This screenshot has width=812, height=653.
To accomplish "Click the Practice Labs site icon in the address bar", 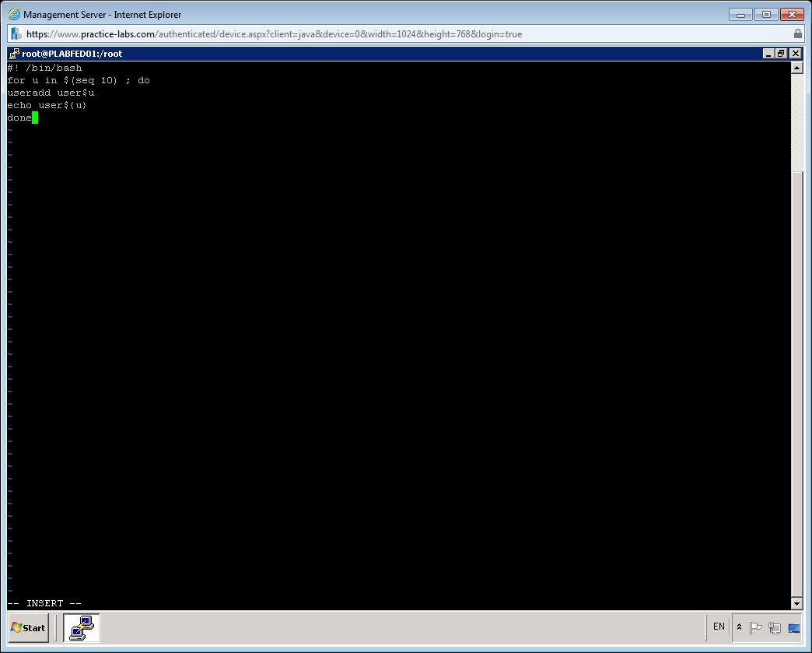I will 14,33.
